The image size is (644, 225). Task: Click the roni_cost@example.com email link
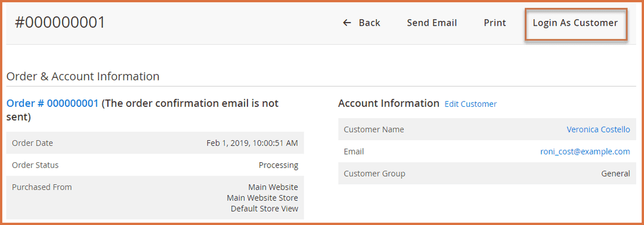[586, 152]
